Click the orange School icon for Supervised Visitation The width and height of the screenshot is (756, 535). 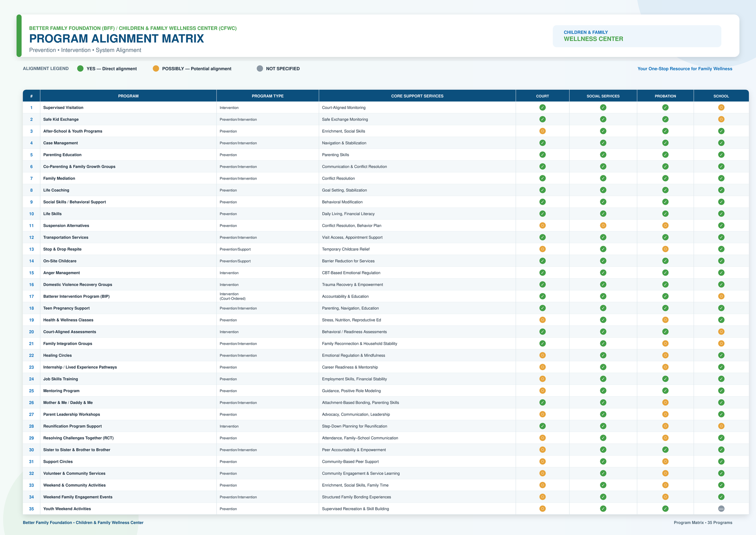[x=721, y=108]
